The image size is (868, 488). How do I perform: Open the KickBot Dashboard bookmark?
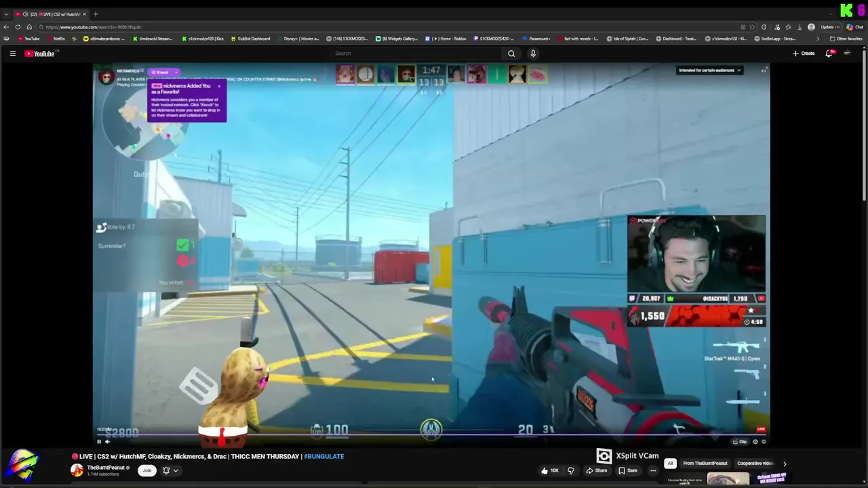(x=250, y=39)
